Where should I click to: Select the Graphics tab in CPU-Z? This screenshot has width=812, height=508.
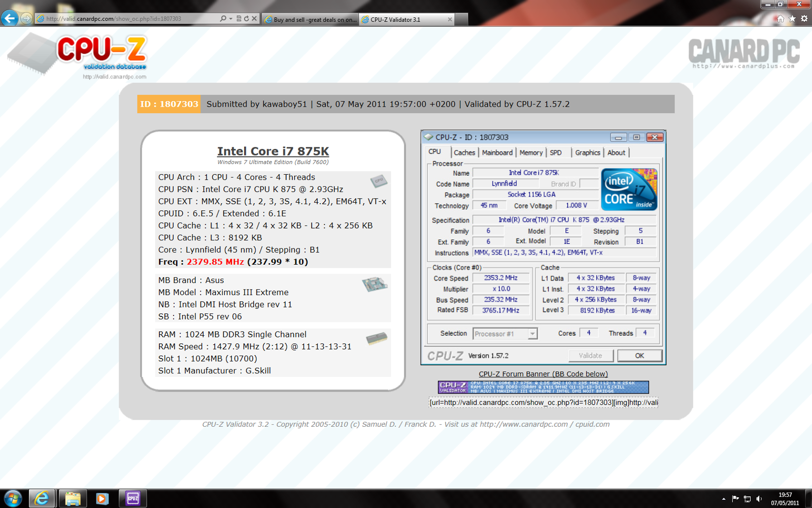coord(588,152)
